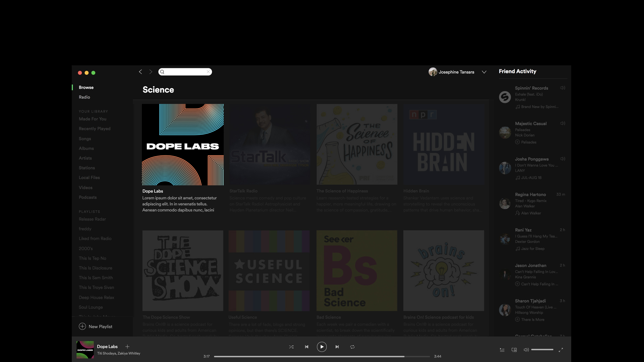Adjust the volume slider
The image size is (644, 362).
coord(542,350)
